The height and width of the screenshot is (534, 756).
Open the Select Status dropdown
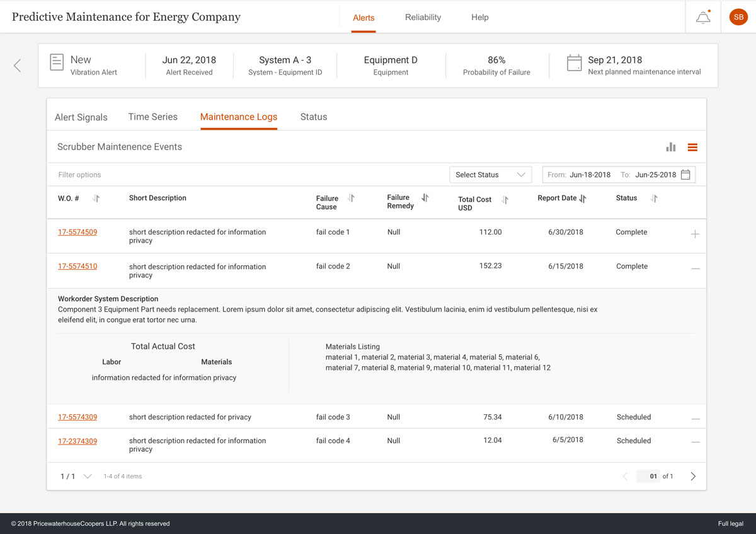490,175
